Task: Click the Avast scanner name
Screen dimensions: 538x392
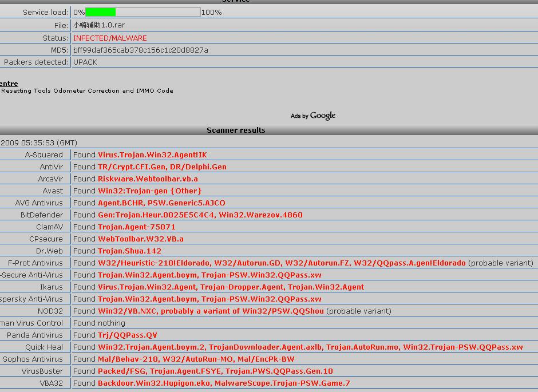Action: (x=53, y=191)
